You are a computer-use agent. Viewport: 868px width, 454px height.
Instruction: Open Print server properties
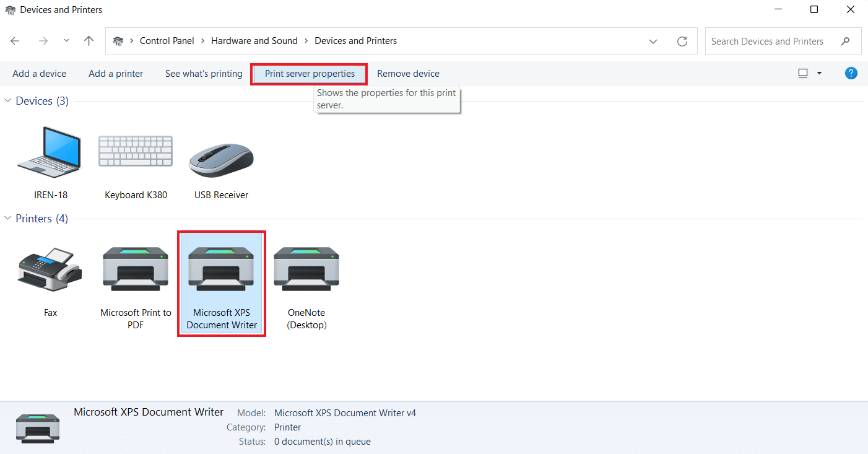point(310,74)
